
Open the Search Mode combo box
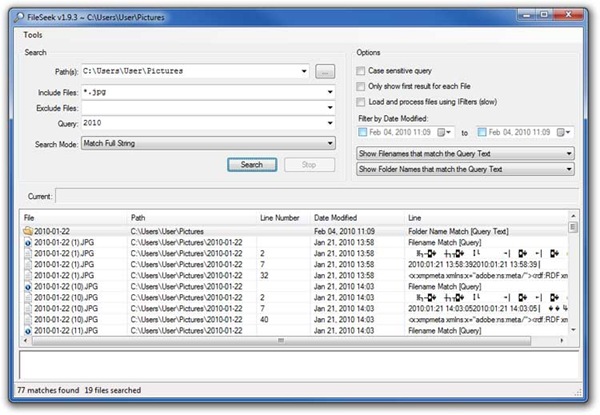click(x=208, y=143)
